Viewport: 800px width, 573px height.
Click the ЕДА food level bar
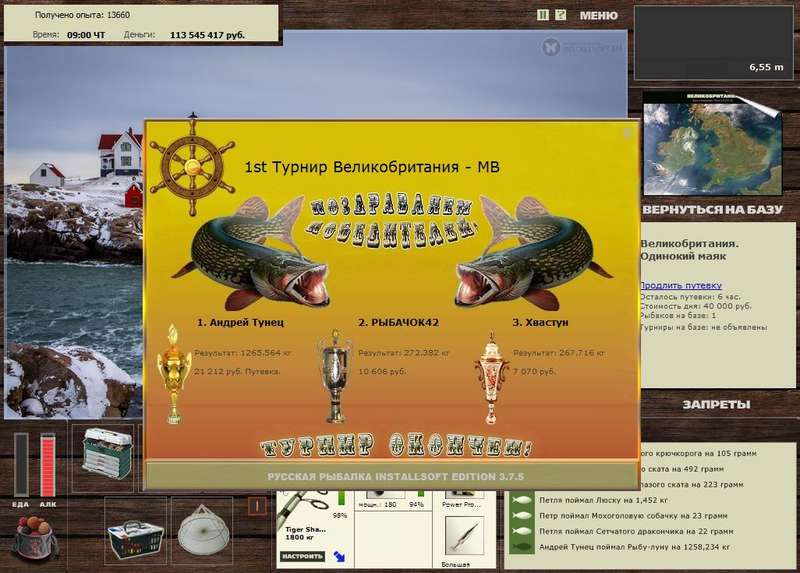pyautogui.click(x=21, y=464)
